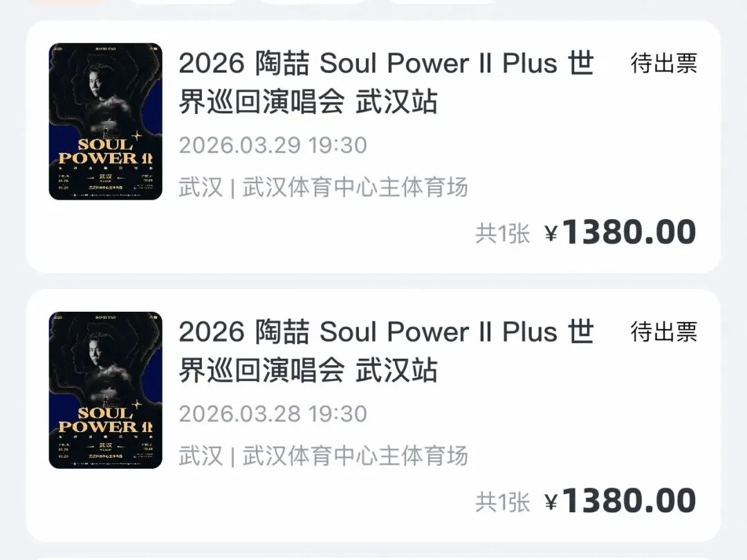Tap the 武汉 city label before the venue, 03.29 order
747x560 pixels.
201,187
